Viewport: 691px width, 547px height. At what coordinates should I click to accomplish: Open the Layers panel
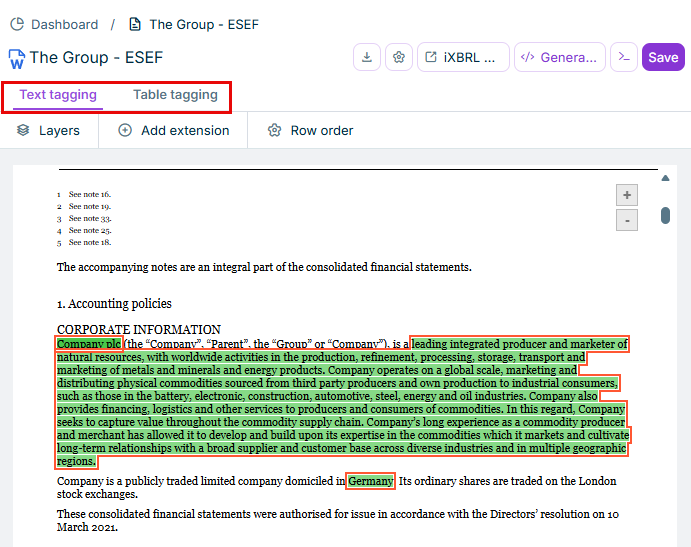click(x=48, y=130)
